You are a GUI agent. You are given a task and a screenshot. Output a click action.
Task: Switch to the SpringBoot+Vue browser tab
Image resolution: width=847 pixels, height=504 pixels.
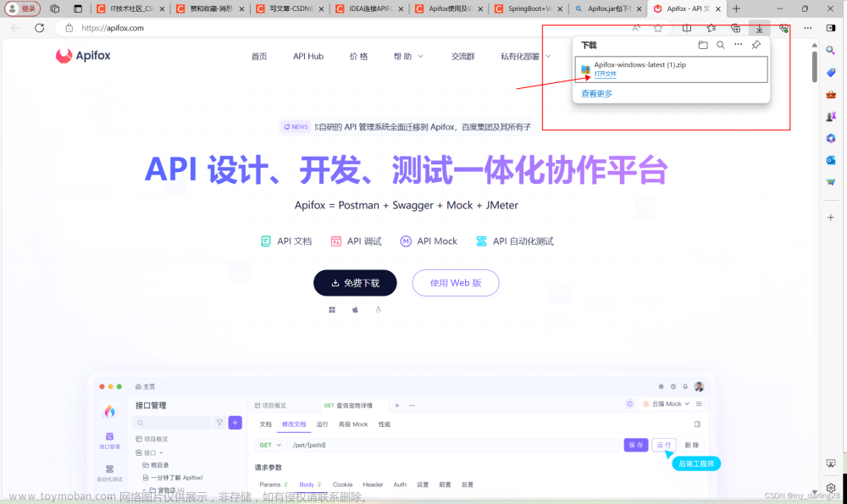click(529, 8)
